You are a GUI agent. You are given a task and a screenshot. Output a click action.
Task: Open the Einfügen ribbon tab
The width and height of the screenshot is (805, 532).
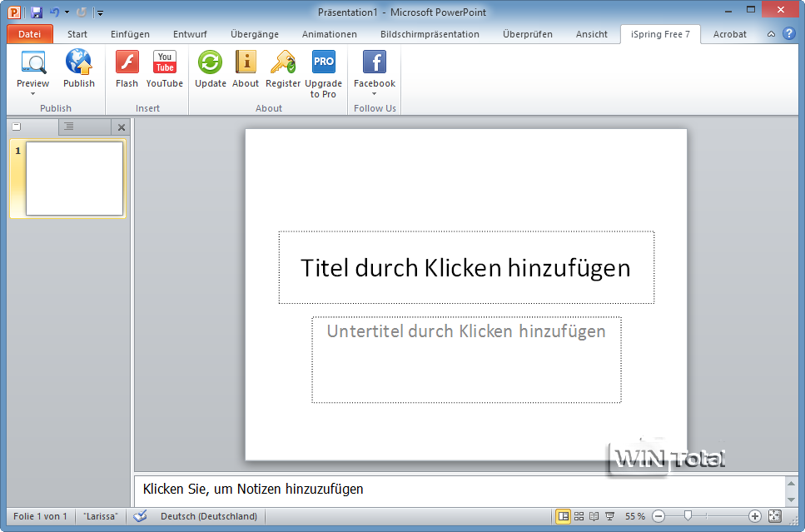point(130,34)
